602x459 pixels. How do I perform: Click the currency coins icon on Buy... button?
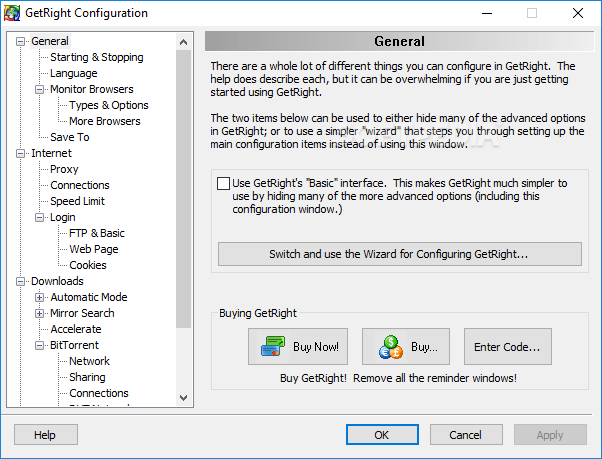390,347
